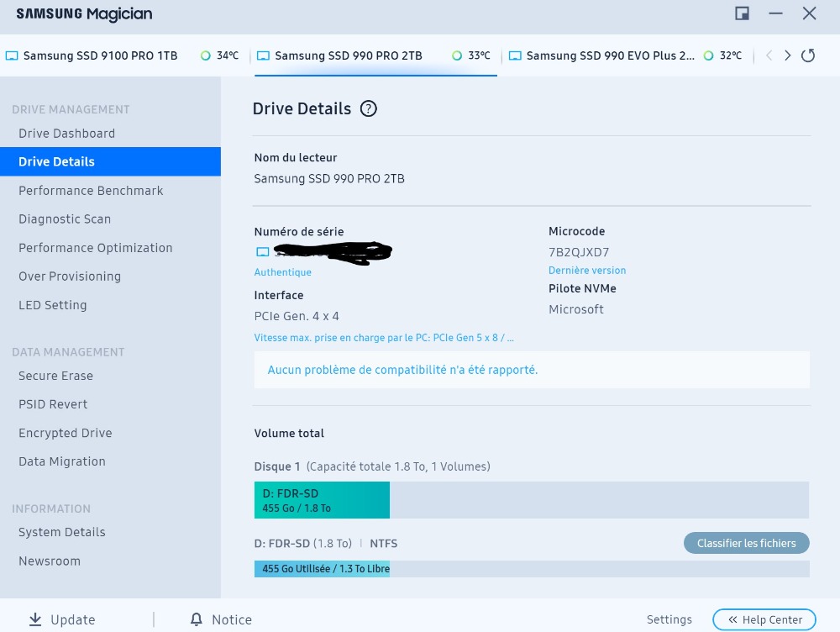This screenshot has width=840, height=632.
Task: Go to Diagnostic Scan
Action: (65, 219)
